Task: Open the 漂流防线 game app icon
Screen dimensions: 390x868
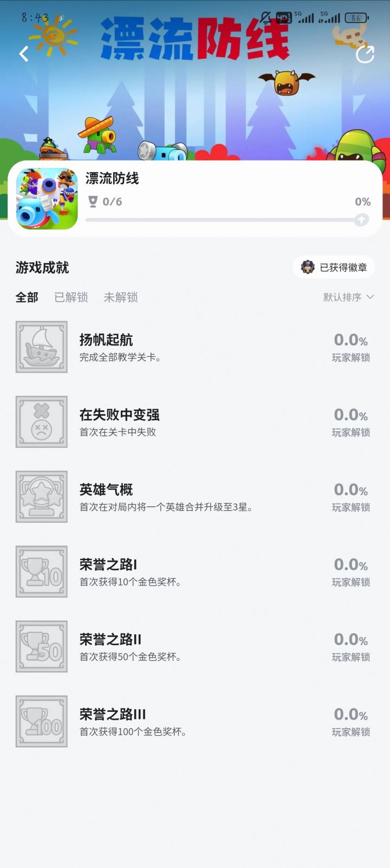Action: point(47,198)
